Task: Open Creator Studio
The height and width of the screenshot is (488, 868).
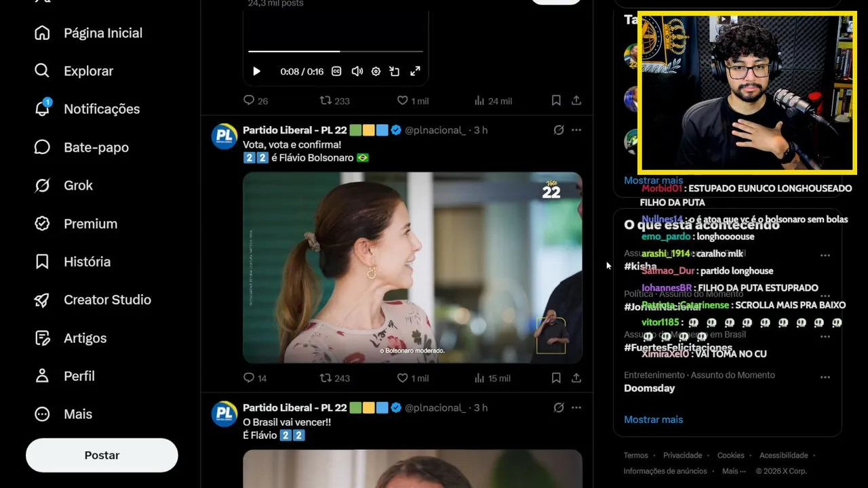Action: point(93,300)
